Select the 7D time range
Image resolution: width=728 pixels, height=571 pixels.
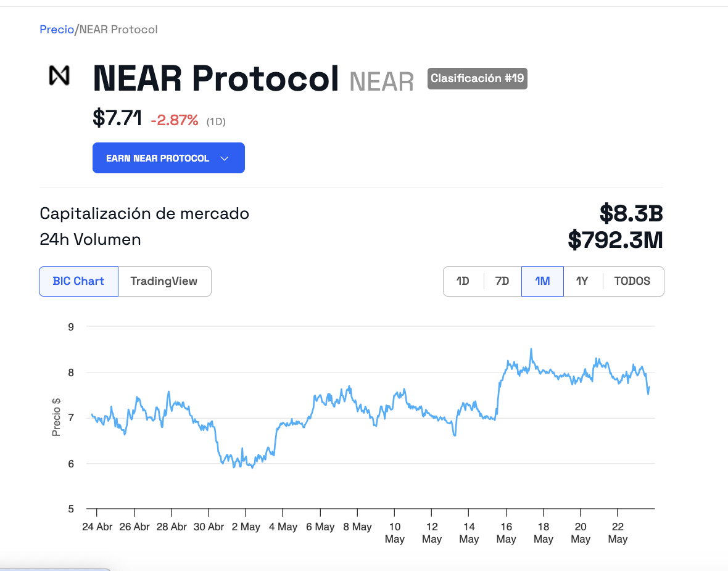click(x=502, y=281)
